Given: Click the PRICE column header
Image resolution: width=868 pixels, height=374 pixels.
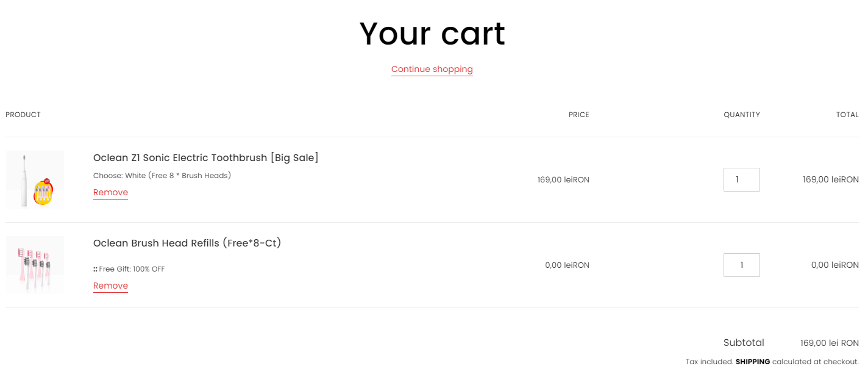Looking at the screenshot, I should pyautogui.click(x=578, y=115).
